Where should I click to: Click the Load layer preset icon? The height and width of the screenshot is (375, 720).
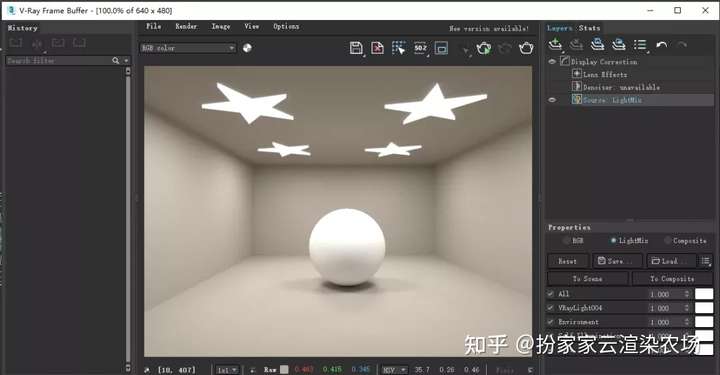point(619,45)
